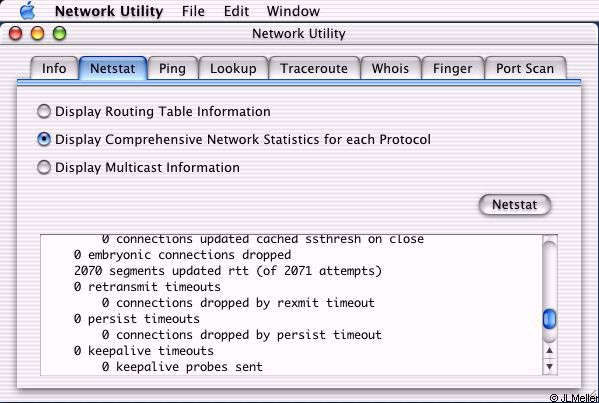Click the scrollbar up arrow
Image resolution: width=599 pixels, height=403 pixels.
550,350
